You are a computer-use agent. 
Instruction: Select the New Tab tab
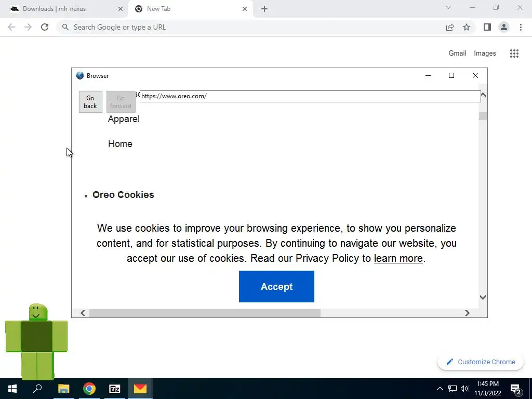point(190,9)
